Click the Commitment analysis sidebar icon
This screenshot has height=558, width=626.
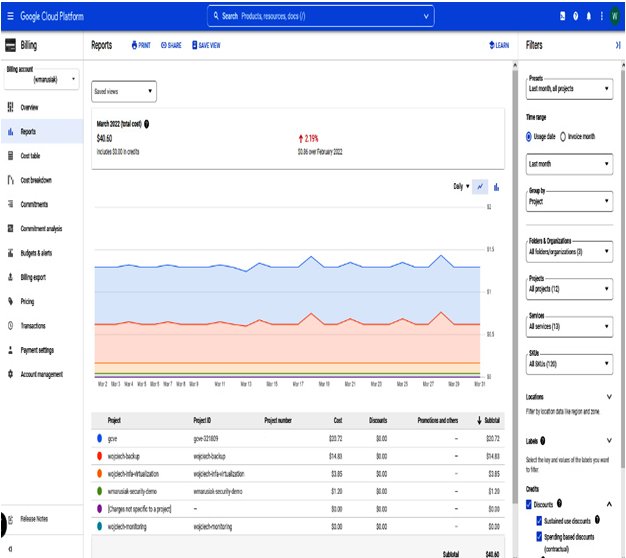click(10, 228)
